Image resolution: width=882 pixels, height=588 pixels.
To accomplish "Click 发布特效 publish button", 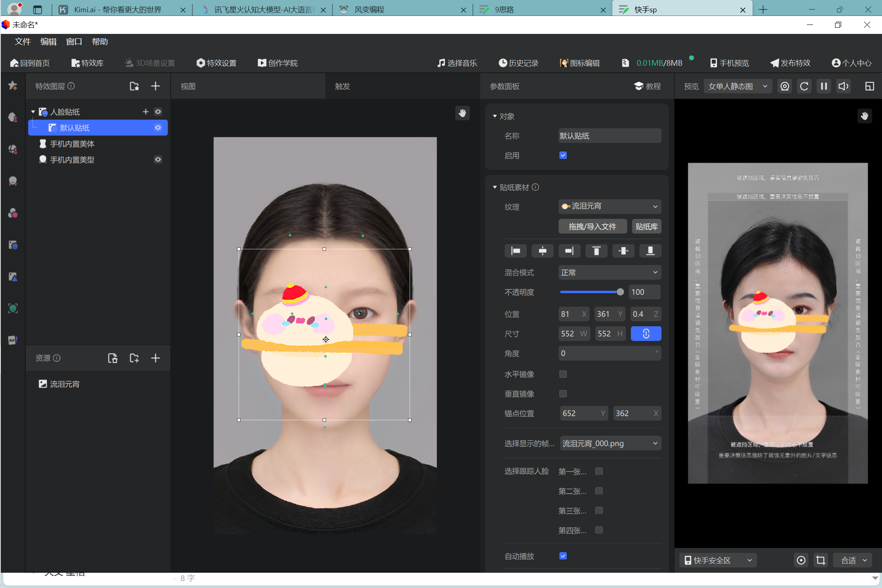I will [790, 63].
